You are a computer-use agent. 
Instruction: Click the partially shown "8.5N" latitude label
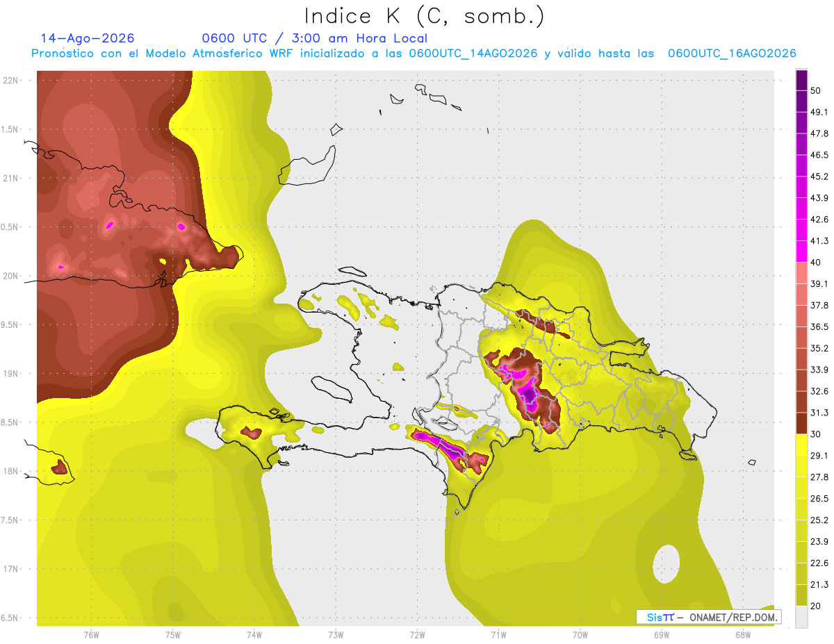(x=9, y=422)
